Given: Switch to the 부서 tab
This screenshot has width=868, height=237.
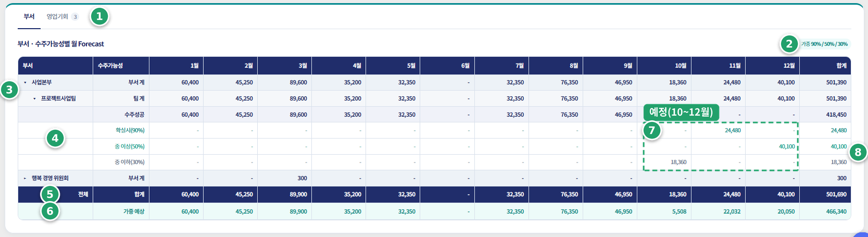Looking at the screenshot, I should point(29,17).
